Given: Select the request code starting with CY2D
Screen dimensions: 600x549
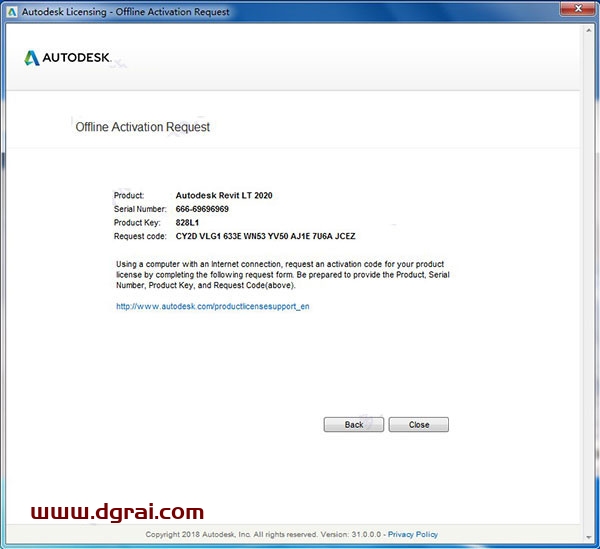Looking at the screenshot, I should click(x=265, y=237).
